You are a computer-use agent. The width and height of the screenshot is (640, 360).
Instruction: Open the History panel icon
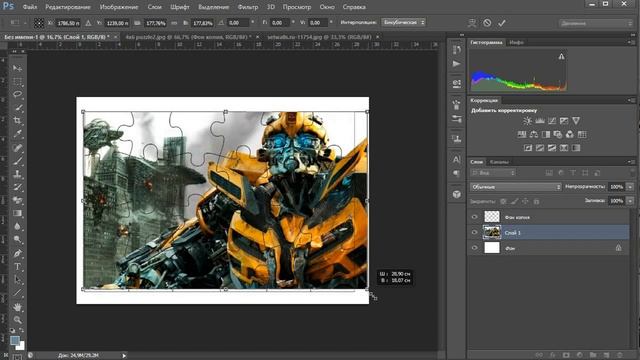pos(457,49)
